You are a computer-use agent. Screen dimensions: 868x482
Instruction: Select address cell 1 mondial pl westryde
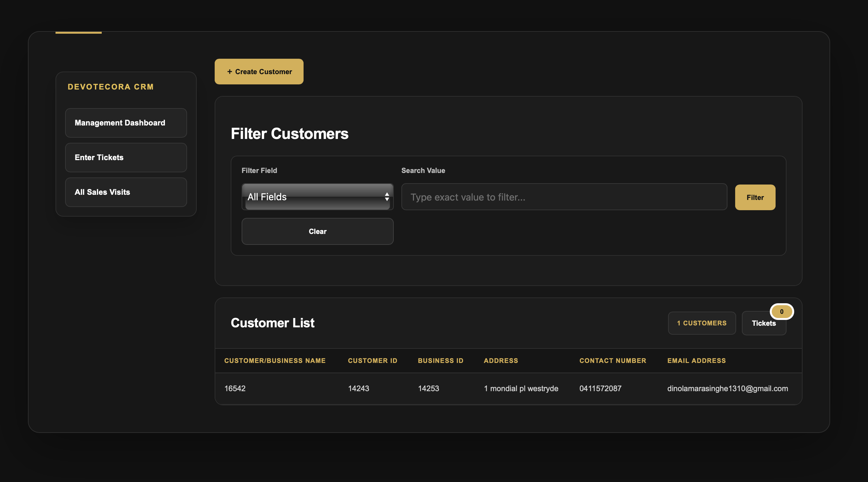click(x=521, y=388)
